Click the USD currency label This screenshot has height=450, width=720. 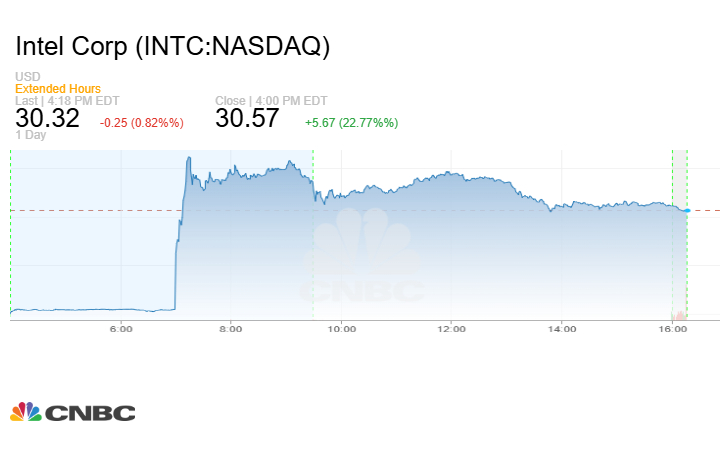[27, 77]
